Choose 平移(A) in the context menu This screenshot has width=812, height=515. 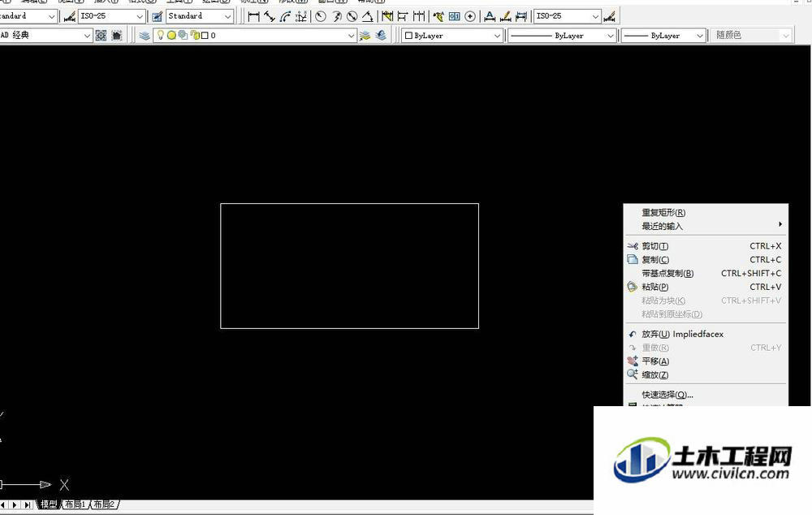tap(706, 361)
